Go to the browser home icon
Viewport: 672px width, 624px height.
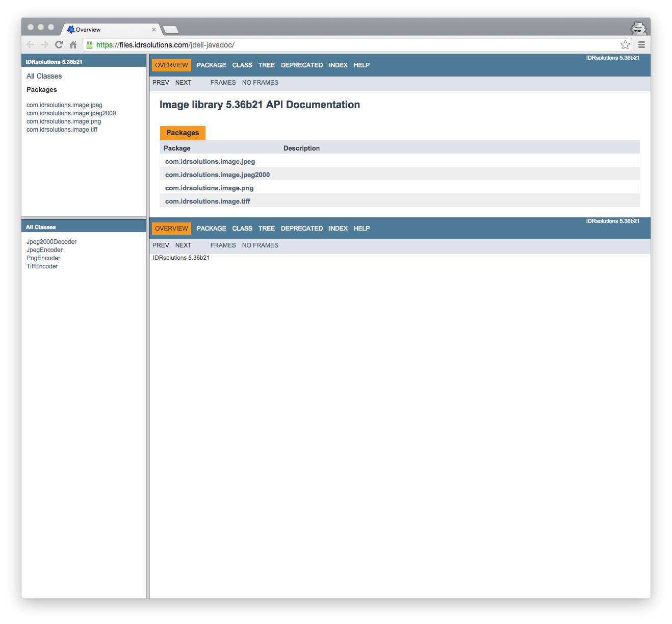tap(73, 45)
